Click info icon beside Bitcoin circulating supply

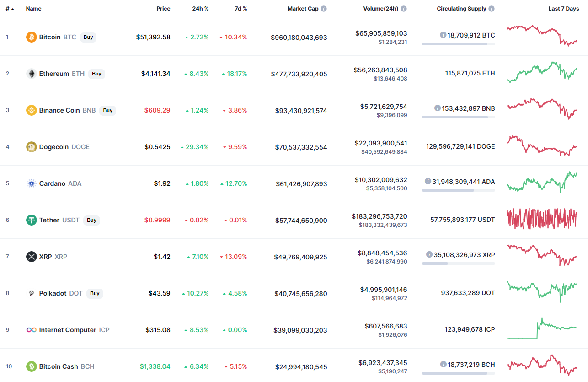443,35
